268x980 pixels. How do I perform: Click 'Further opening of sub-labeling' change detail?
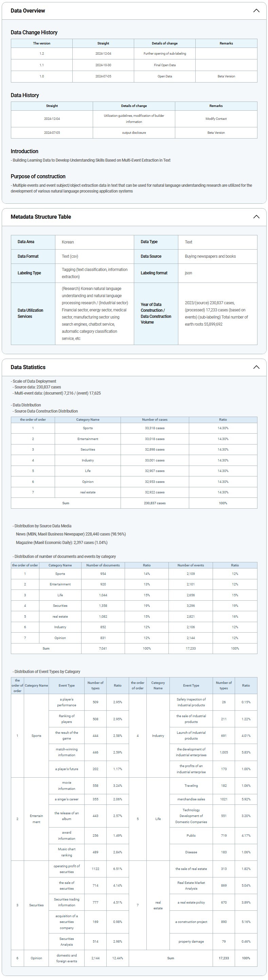(x=164, y=54)
